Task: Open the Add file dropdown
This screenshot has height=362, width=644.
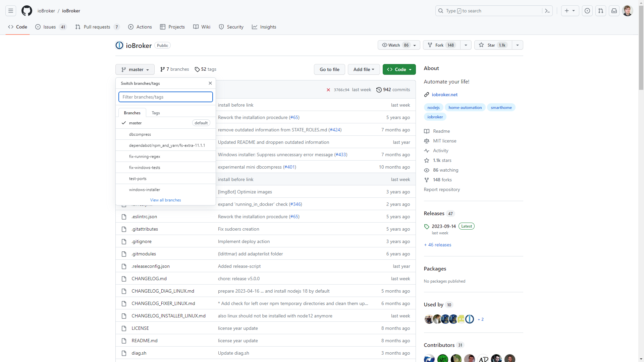Action: (x=364, y=69)
